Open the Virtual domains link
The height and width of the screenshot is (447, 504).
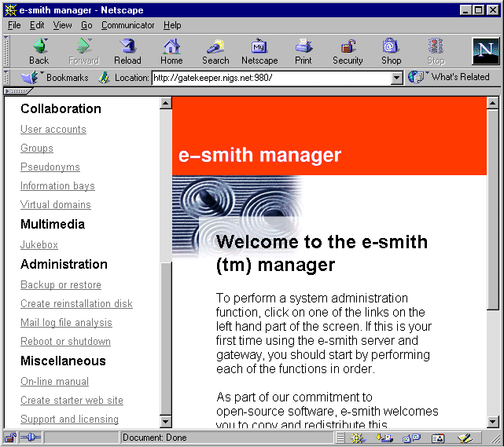click(x=56, y=204)
